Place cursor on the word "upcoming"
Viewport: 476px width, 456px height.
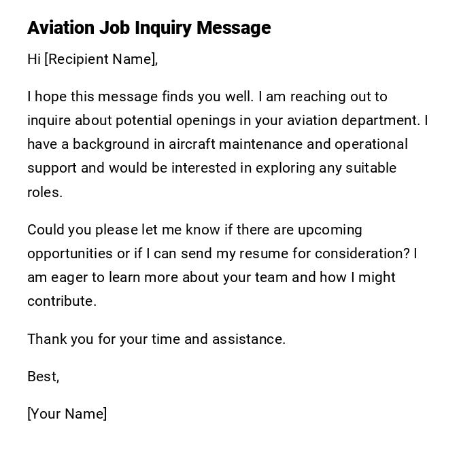[x=330, y=230]
